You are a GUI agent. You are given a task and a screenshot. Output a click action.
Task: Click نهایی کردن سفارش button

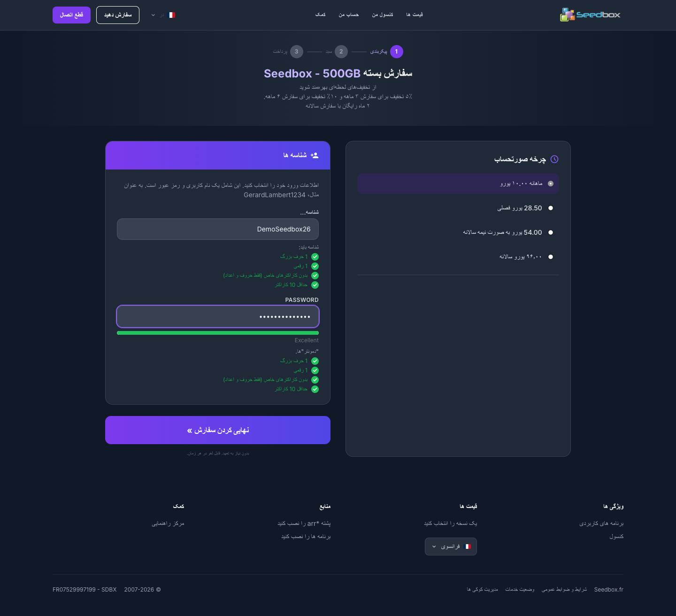click(x=218, y=430)
